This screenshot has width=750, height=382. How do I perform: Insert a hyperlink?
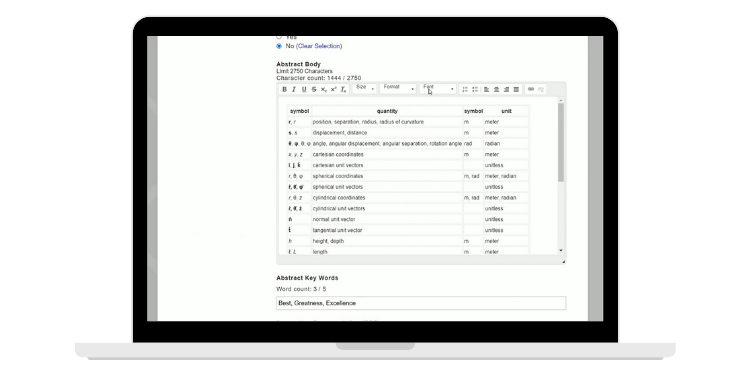pyautogui.click(x=530, y=89)
